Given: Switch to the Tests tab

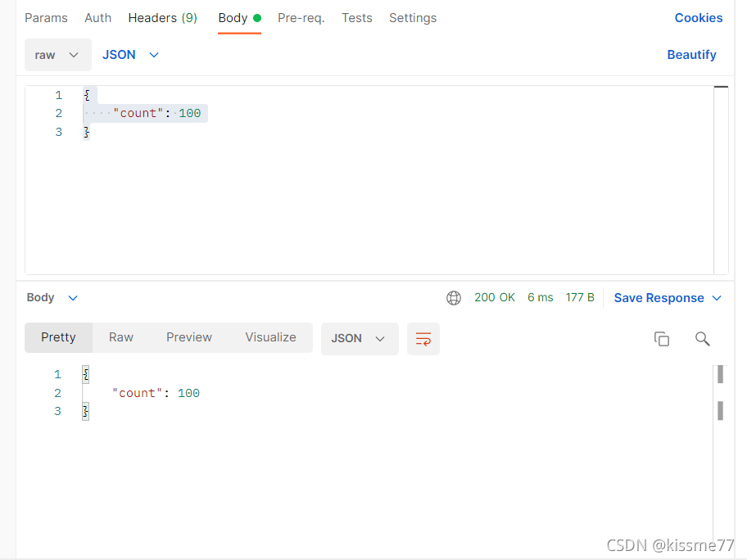Looking at the screenshot, I should [x=357, y=18].
